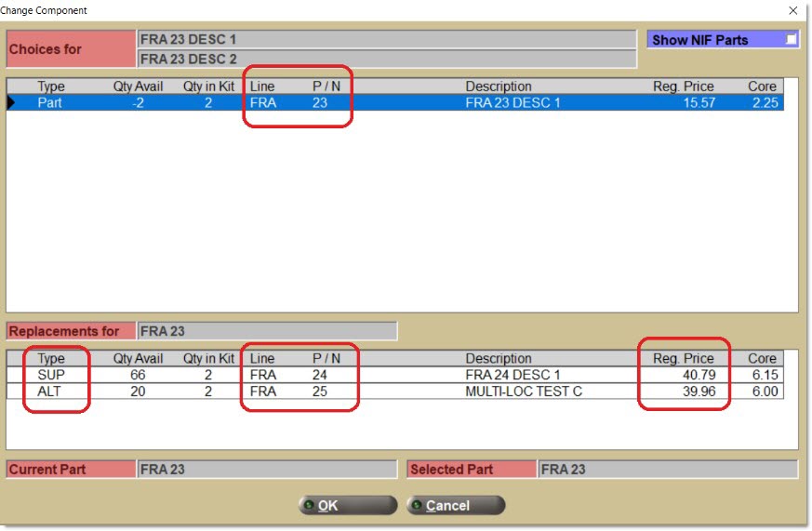Click Description header in choices table
The image size is (812, 531).
(x=499, y=86)
